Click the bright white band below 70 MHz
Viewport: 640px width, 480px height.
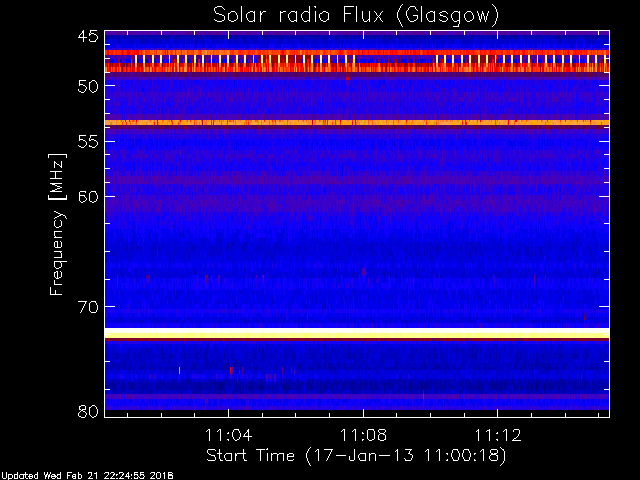coord(357,333)
